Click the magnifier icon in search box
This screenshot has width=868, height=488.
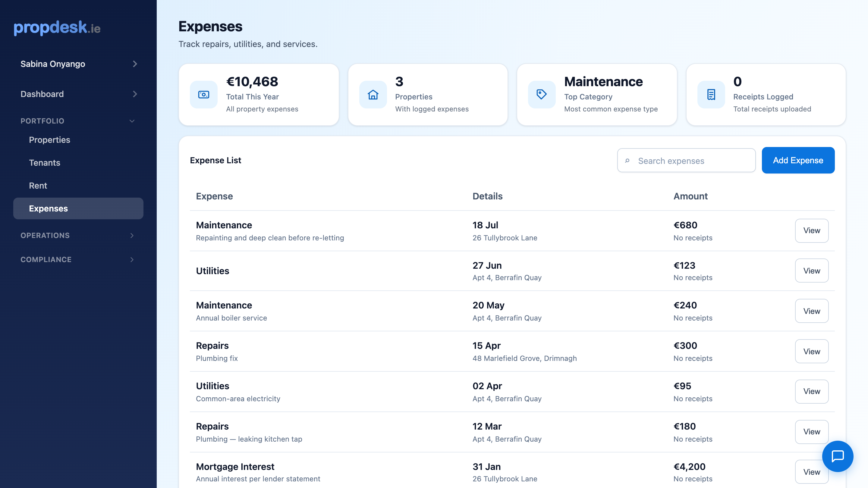pos(627,161)
